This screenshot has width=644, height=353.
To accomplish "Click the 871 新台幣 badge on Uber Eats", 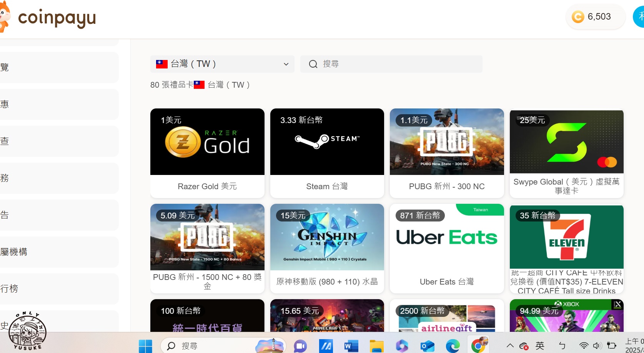I will pyautogui.click(x=420, y=215).
